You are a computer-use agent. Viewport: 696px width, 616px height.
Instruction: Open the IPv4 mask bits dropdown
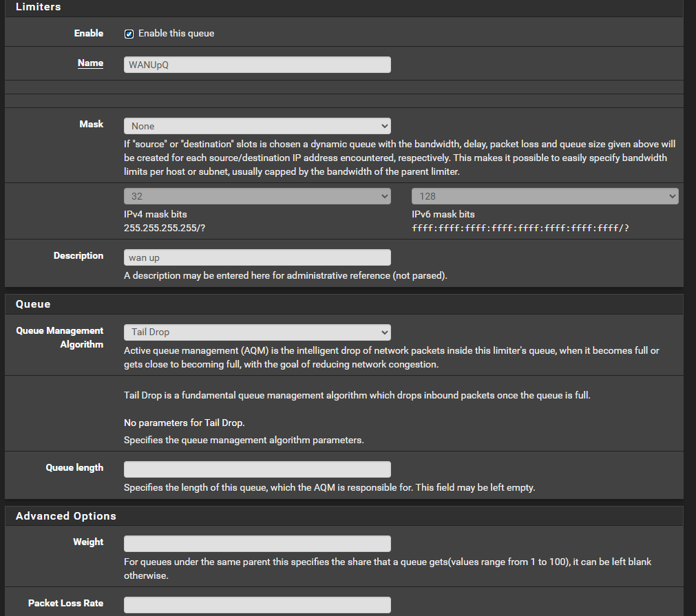257,196
